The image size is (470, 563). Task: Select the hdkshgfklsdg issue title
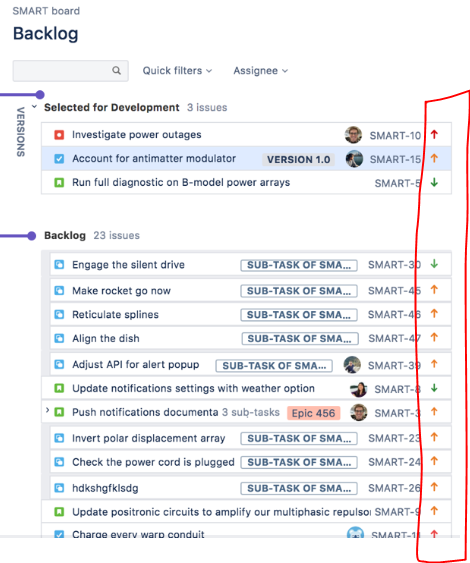tap(105, 488)
